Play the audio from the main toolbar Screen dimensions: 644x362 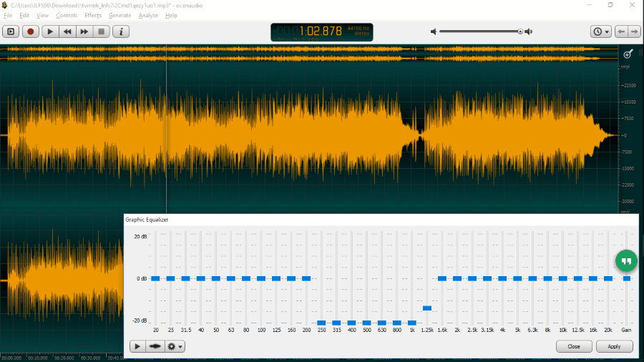[50, 31]
